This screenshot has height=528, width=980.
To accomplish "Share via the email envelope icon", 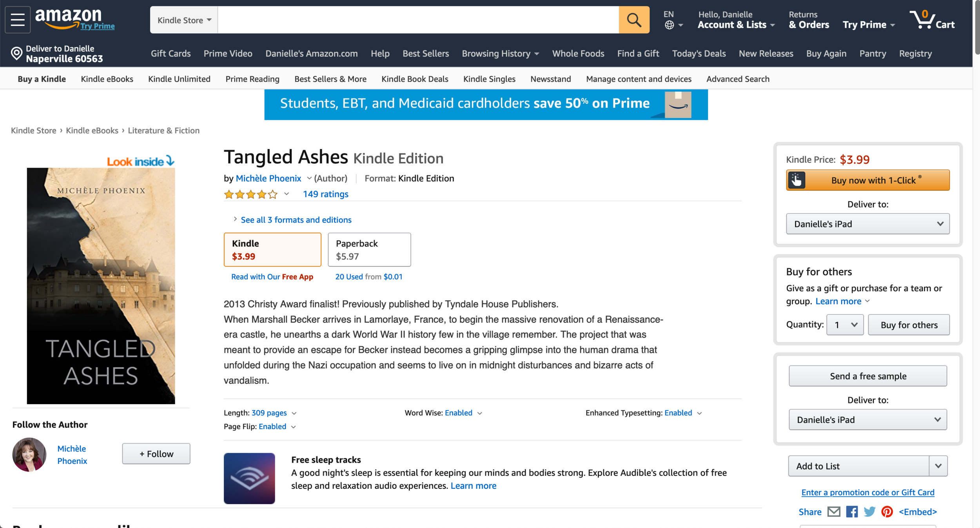I will point(834,512).
